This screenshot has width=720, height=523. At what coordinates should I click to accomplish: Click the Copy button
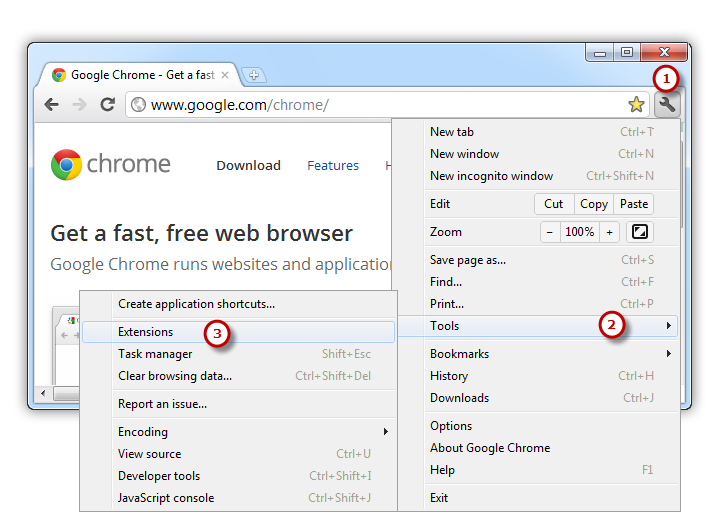coord(594,204)
